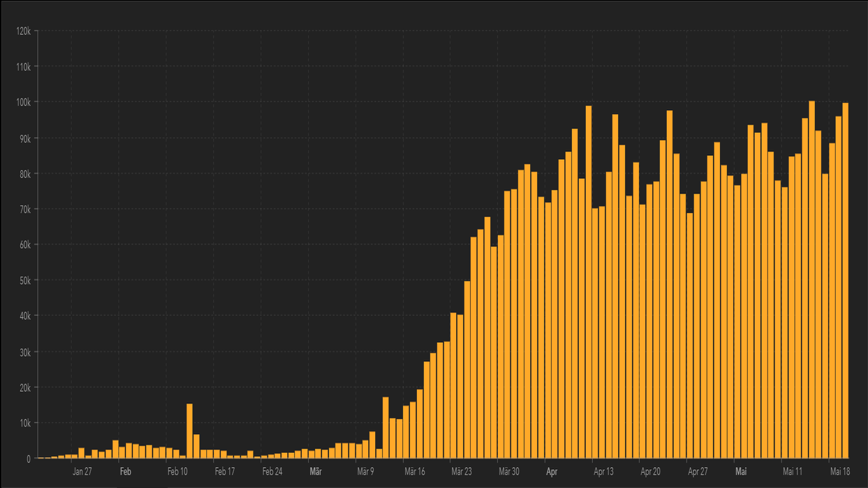Click the '0' y-axis label
The image size is (868, 488).
[28, 459]
